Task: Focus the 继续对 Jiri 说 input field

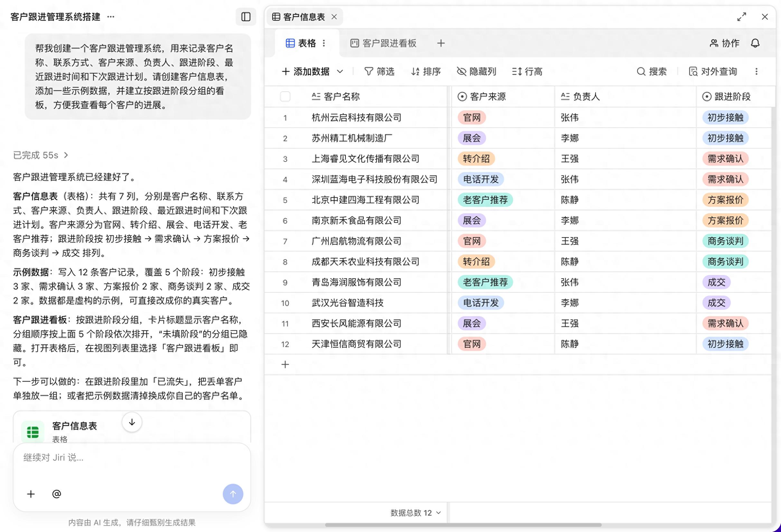Action: (132, 457)
